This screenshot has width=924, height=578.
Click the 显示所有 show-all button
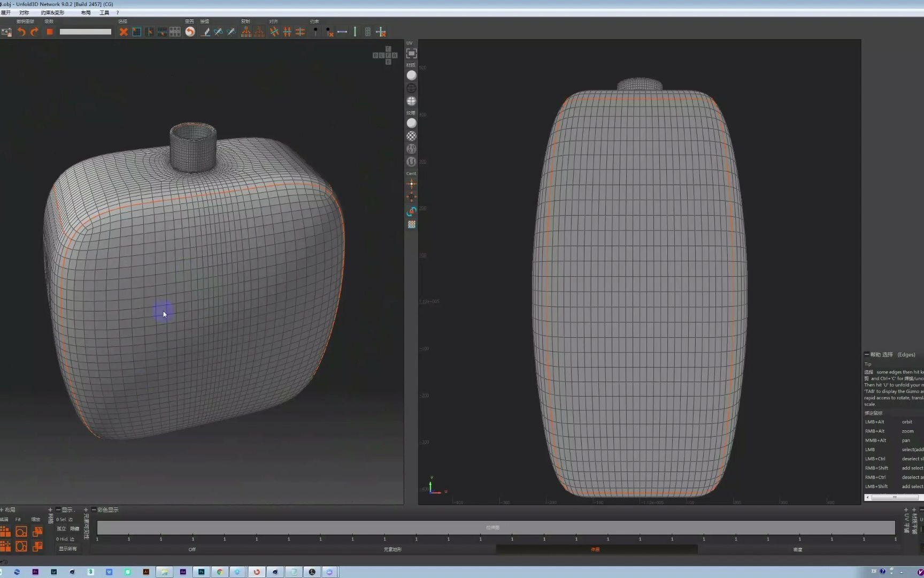click(68, 549)
